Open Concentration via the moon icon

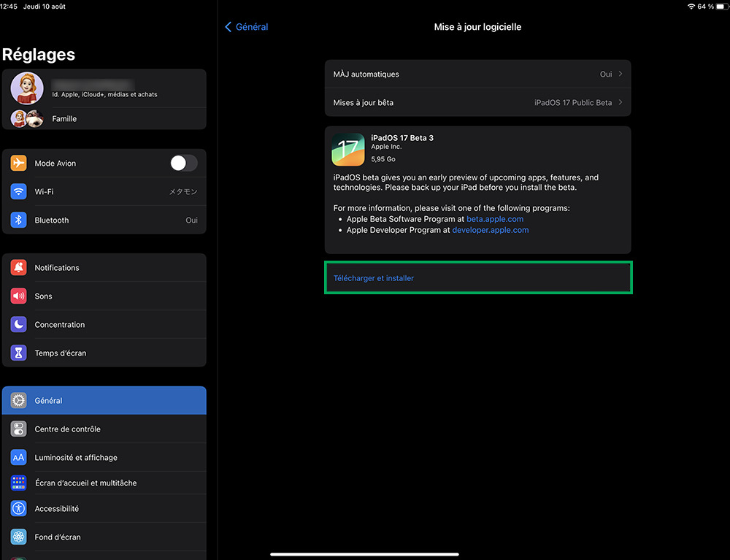click(18, 324)
